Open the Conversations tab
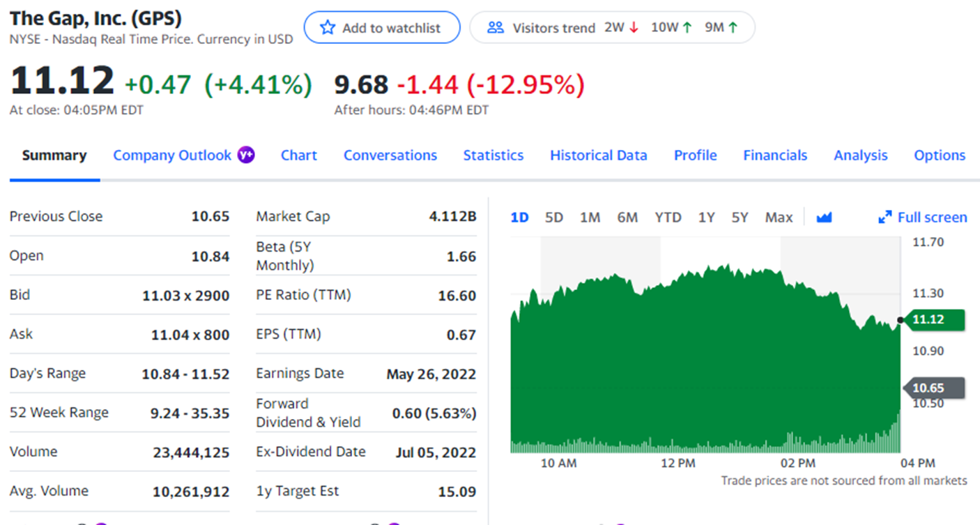 click(390, 155)
